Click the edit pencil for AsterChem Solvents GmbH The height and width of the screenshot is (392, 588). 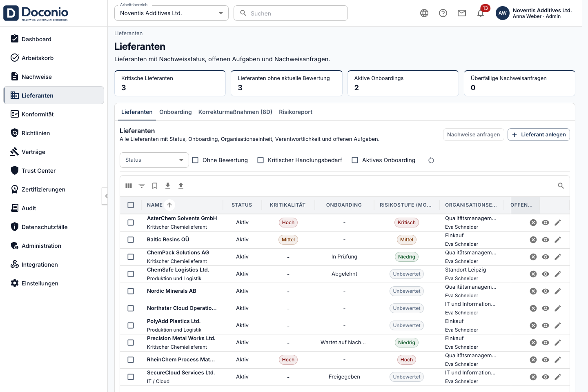(x=558, y=223)
